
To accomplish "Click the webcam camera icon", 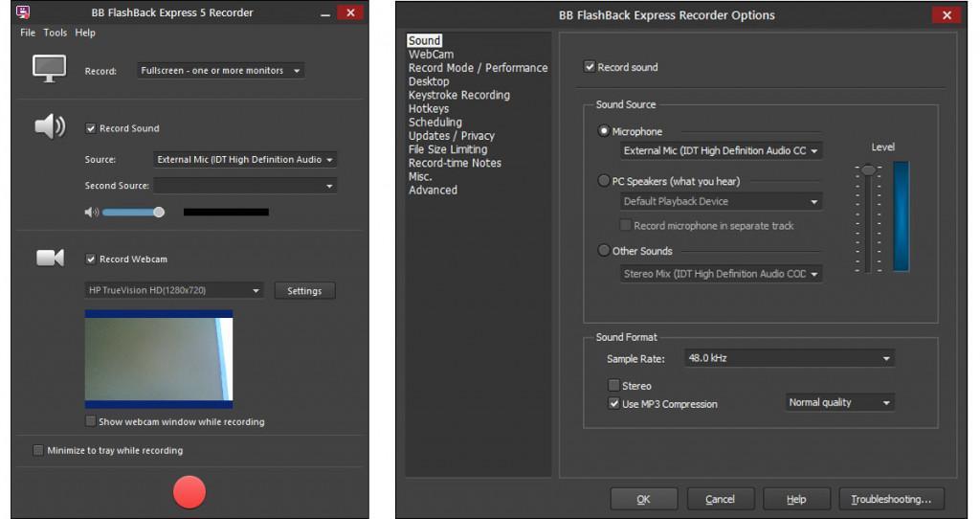I will [50, 258].
